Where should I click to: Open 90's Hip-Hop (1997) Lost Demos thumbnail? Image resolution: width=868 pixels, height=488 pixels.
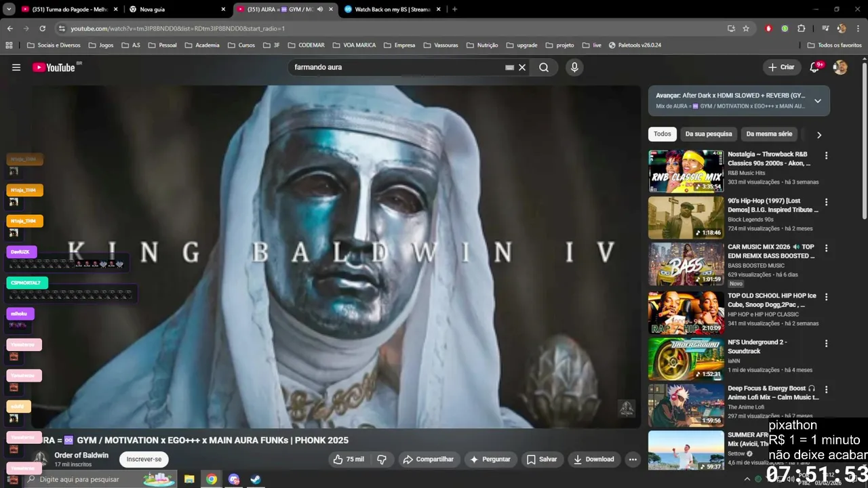pyautogui.click(x=686, y=218)
